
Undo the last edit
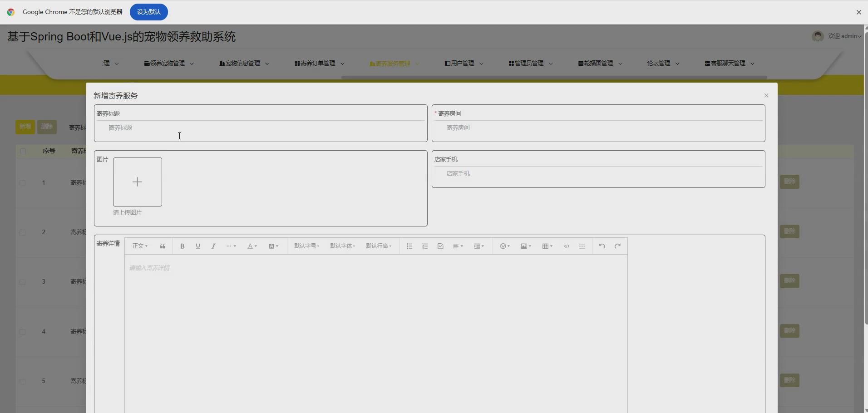tap(602, 246)
